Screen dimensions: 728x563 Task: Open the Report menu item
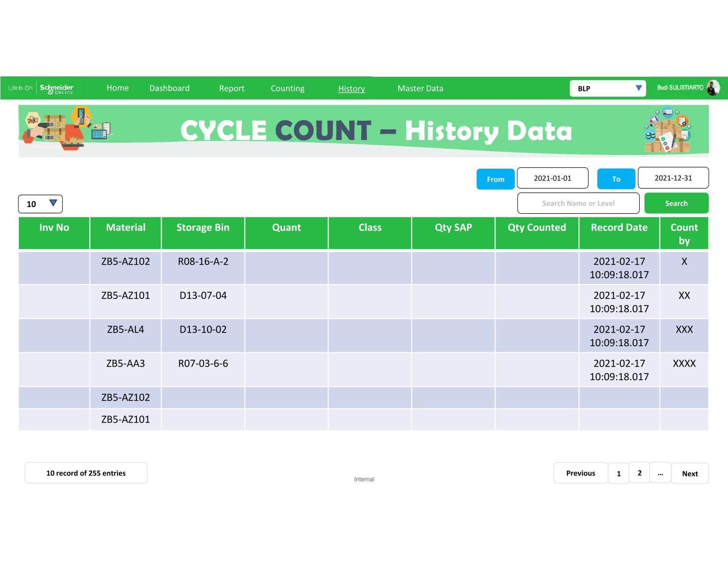tap(232, 88)
